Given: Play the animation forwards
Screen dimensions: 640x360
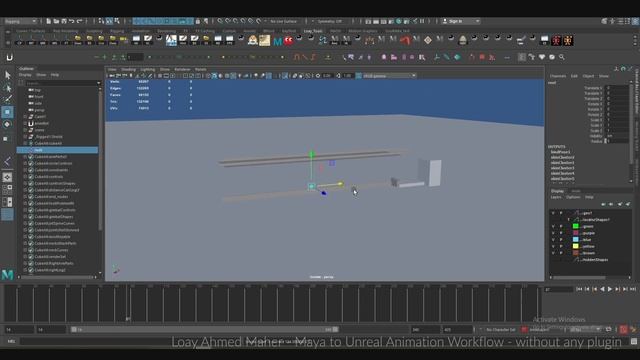Looking at the screenshot, I should coord(610,289).
